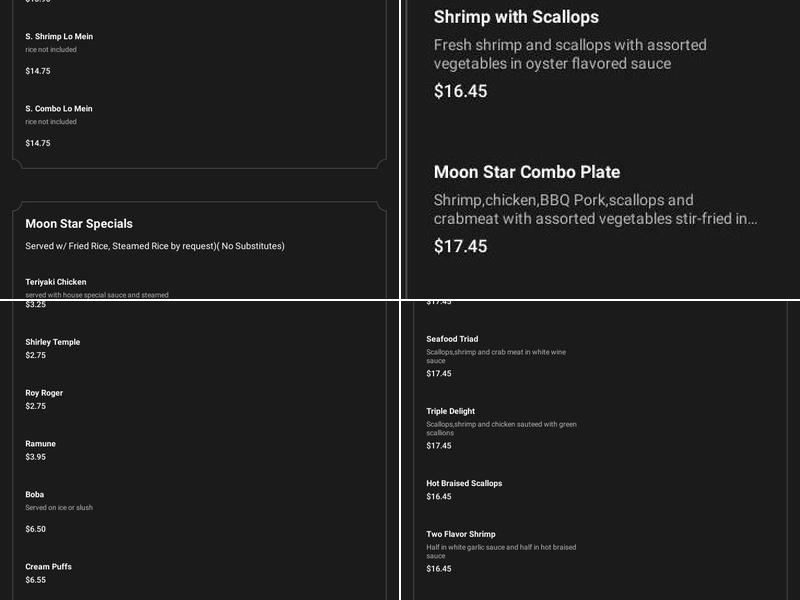Select the S. Shrimp Lo Mein item
The height and width of the screenshot is (600, 800).
coord(59,37)
